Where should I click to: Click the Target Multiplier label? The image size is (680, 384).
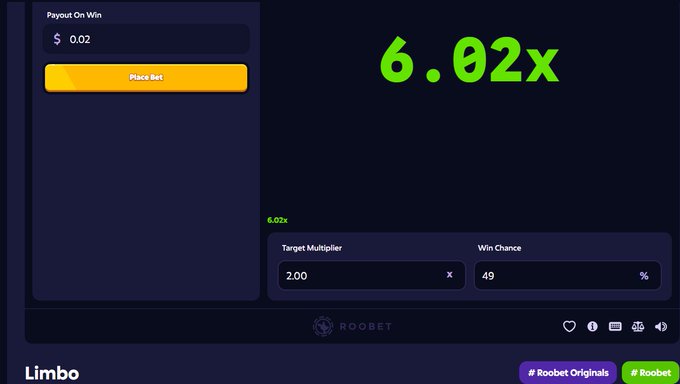tap(312, 248)
